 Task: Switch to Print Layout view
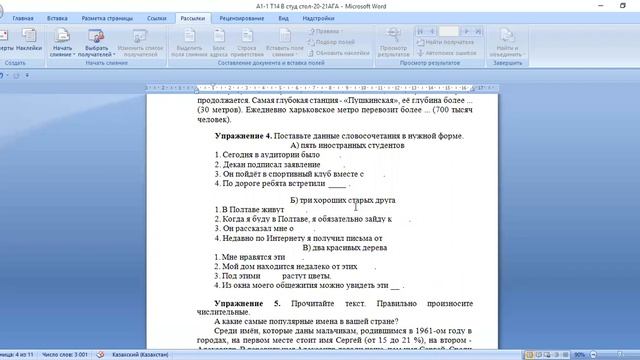tap(529, 355)
